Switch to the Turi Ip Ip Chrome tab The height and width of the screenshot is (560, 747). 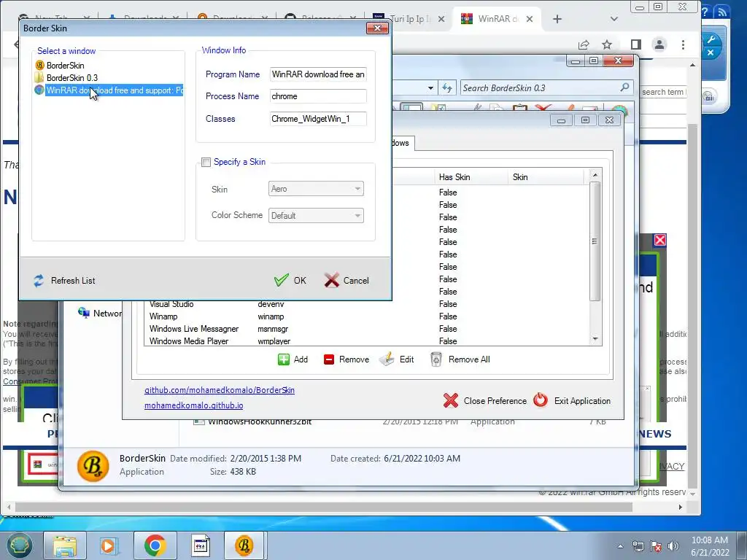[x=410, y=19]
